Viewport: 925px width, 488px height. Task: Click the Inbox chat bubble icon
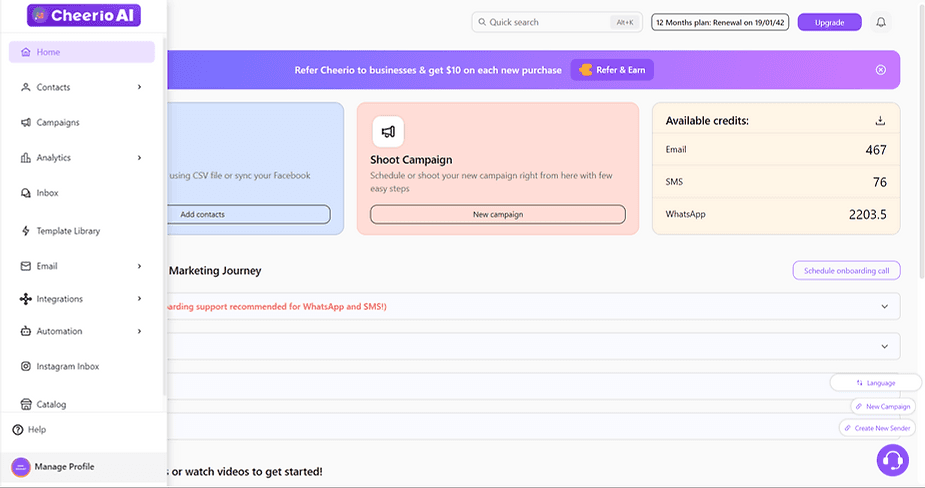(25, 193)
